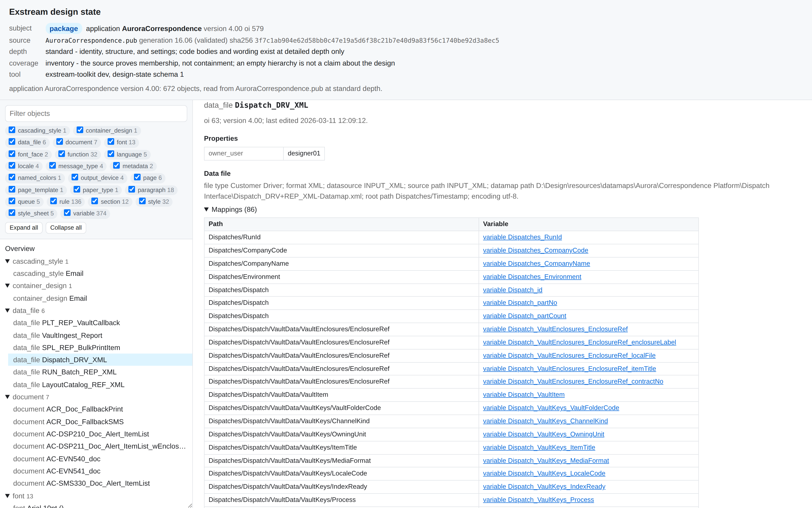Image resolution: width=812 pixels, height=508 pixels.
Task: Collapse the document tree group
Action: point(7,397)
